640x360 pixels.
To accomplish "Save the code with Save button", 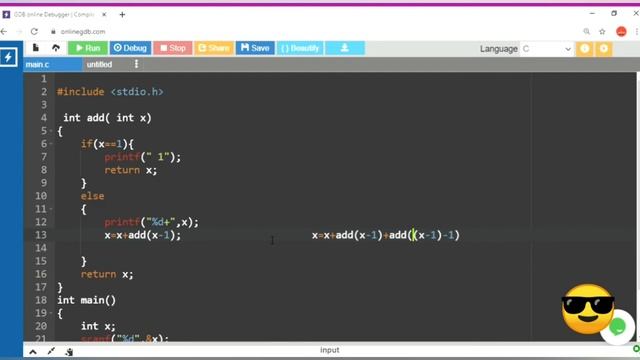I will [255, 48].
